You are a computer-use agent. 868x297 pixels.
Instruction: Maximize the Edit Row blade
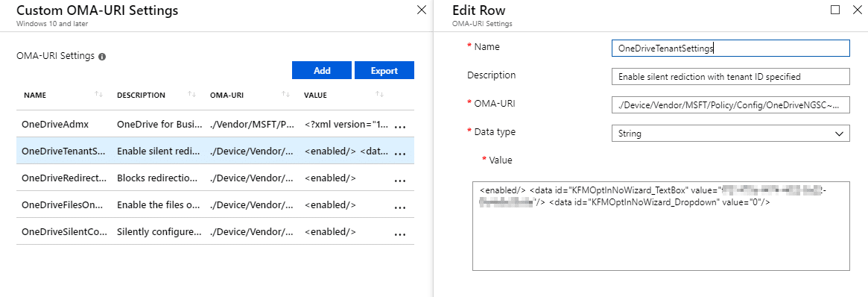[835, 10]
